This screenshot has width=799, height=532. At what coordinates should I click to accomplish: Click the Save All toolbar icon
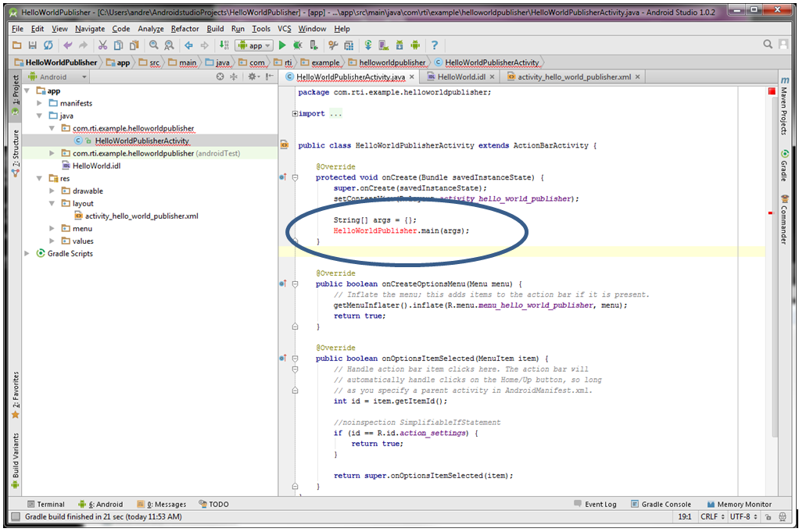[x=33, y=45]
